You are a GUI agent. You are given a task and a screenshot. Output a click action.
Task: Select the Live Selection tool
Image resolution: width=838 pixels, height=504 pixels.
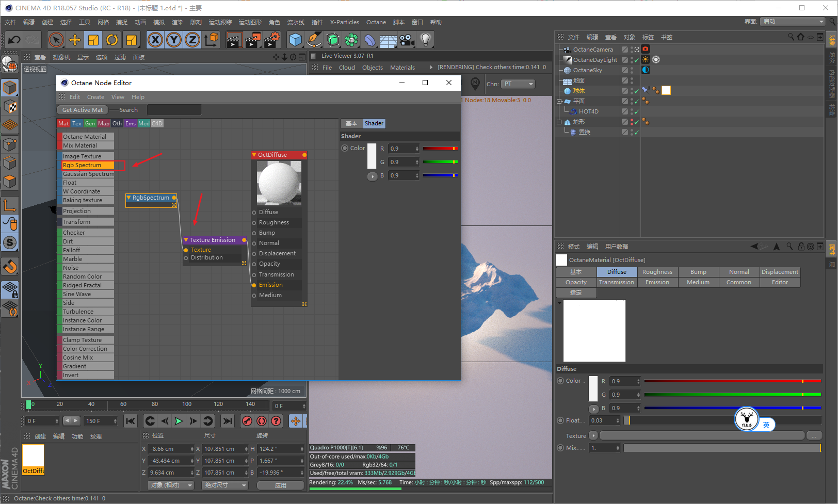(56, 40)
